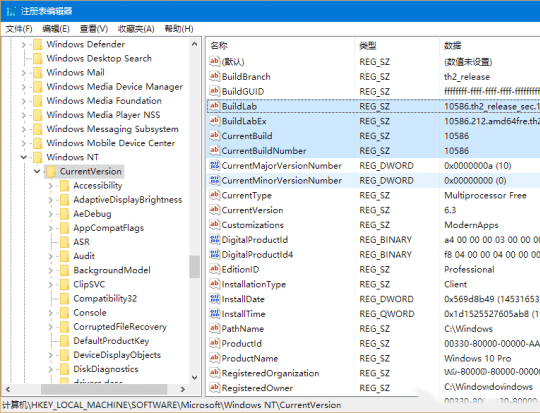The image size is (540, 413).
Task: Click the Accessibility folder icon
Action: pos(64,185)
